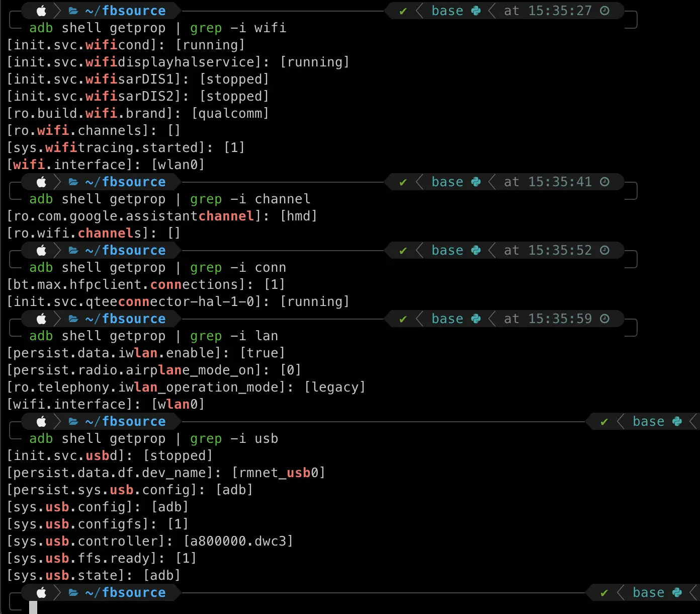Click the Python icon beside base at 15:35:27
Screen dimensions: 700x614
476,11
